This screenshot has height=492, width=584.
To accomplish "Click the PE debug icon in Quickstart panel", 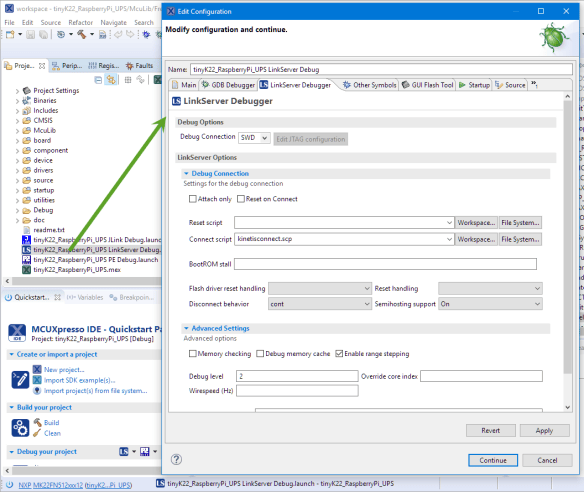I will [145, 451].
